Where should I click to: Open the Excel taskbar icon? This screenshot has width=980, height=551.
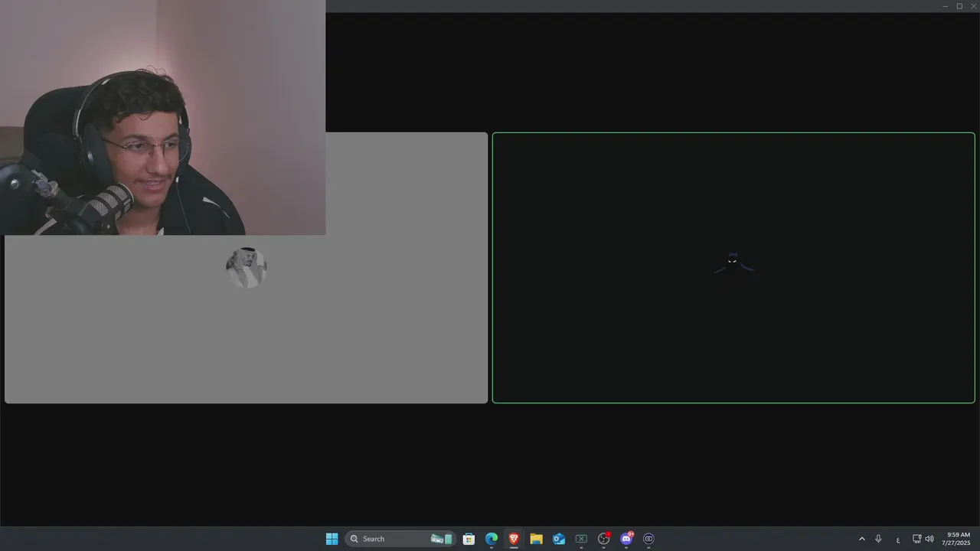[581, 539]
